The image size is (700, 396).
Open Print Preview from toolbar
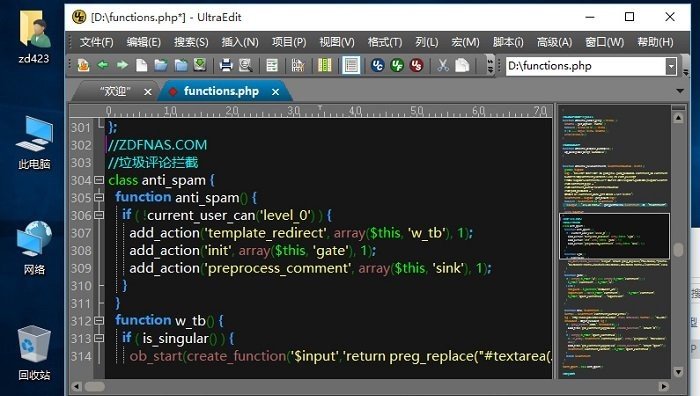tap(245, 65)
